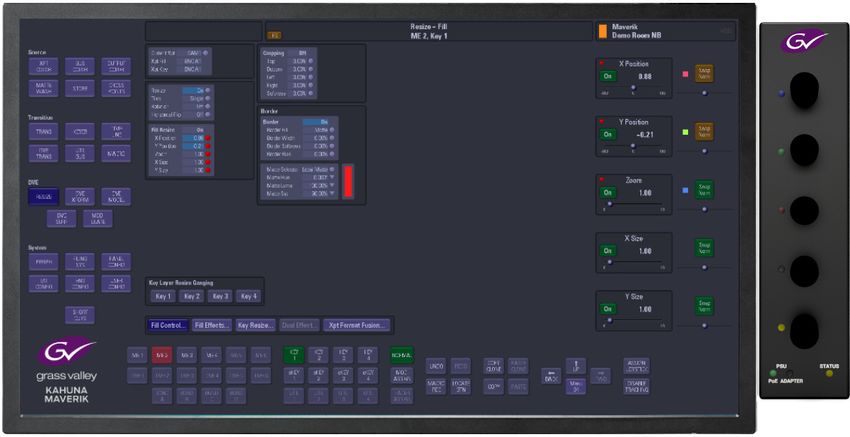Open the Matte Luma dropdown arrow
Screen dimensions: 850x437
(332, 186)
